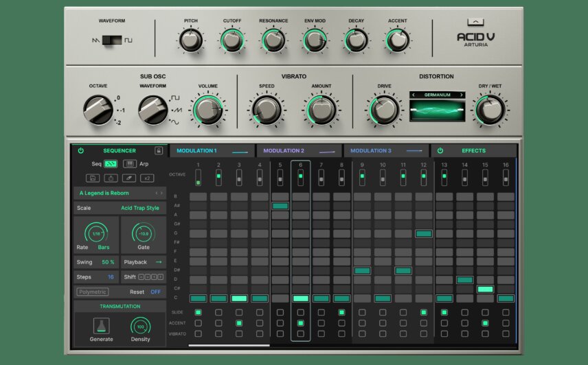Viewport: 588px width, 365px height.
Task: Disable Slide on step 1
Action: coord(198,312)
